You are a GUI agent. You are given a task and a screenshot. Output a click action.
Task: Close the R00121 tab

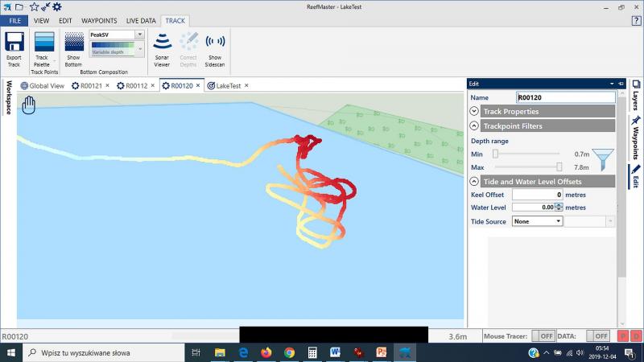(x=107, y=85)
